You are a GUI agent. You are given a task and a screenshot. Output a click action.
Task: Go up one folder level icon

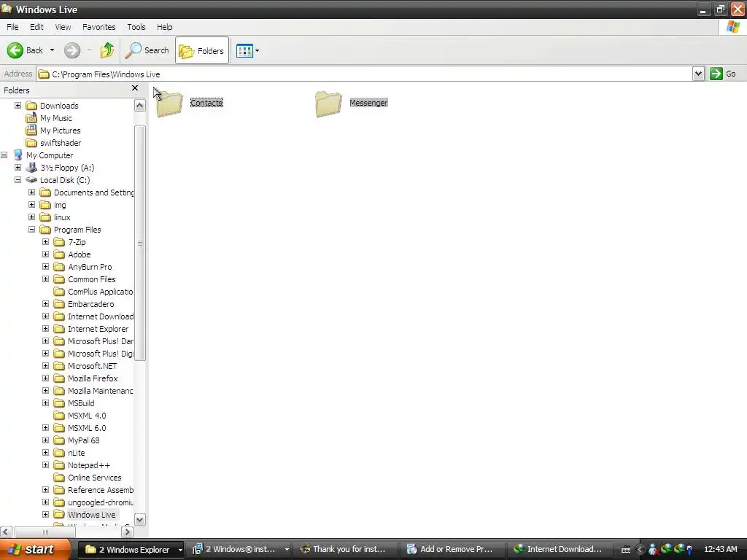(x=107, y=50)
